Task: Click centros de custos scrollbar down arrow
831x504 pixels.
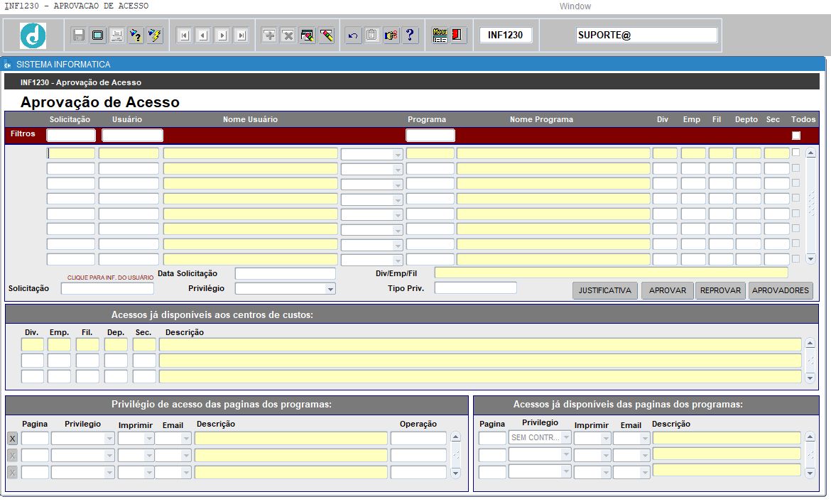Action: 810,378
